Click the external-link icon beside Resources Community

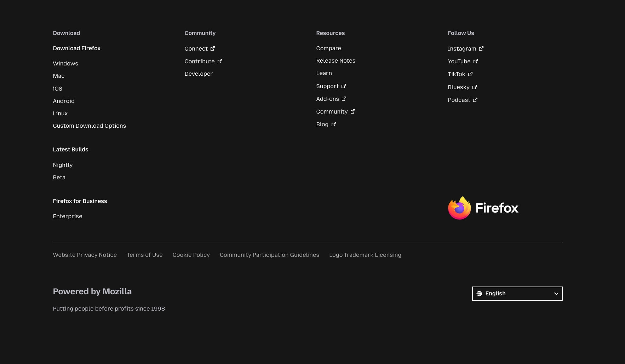pos(353,111)
